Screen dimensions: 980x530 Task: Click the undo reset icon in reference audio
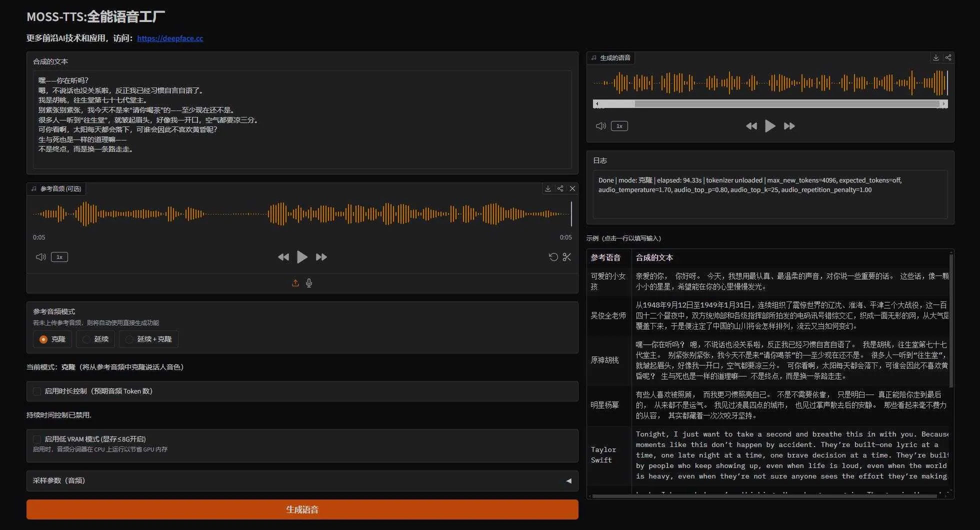(553, 257)
